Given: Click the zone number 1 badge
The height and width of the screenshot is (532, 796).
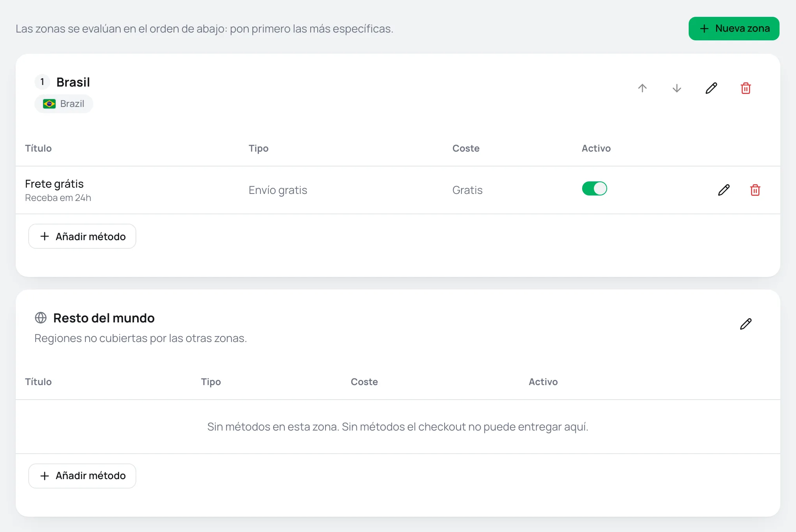Looking at the screenshot, I should click(42, 82).
